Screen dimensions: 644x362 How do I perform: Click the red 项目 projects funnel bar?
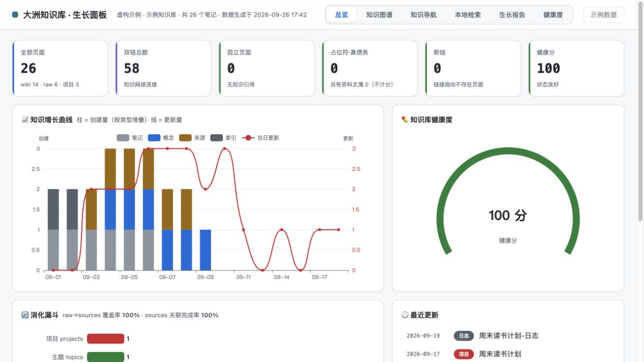105,339
